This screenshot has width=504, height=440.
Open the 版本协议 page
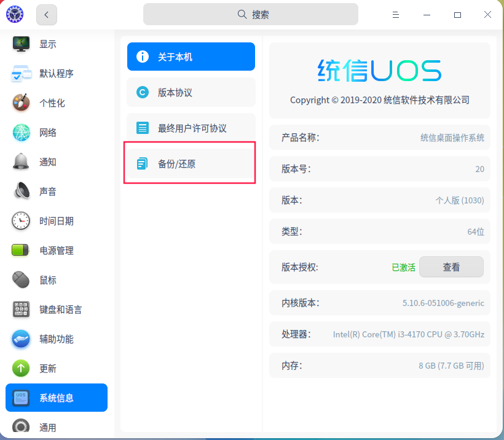coord(191,92)
